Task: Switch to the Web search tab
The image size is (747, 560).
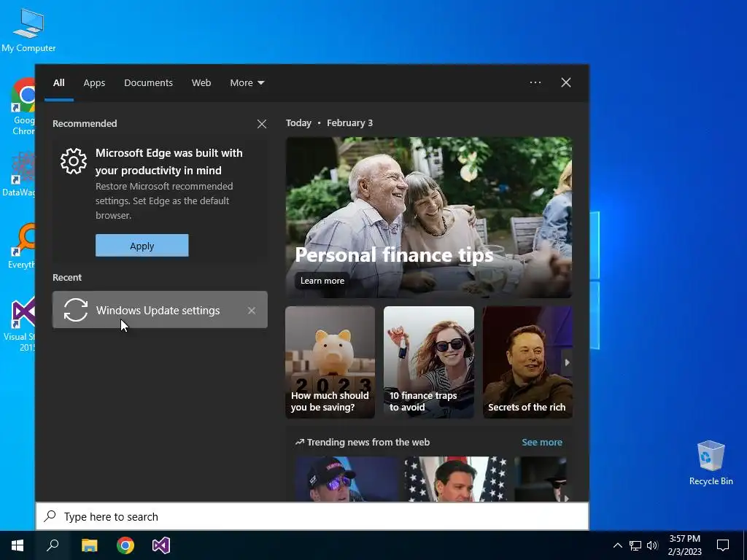Action: coord(201,83)
